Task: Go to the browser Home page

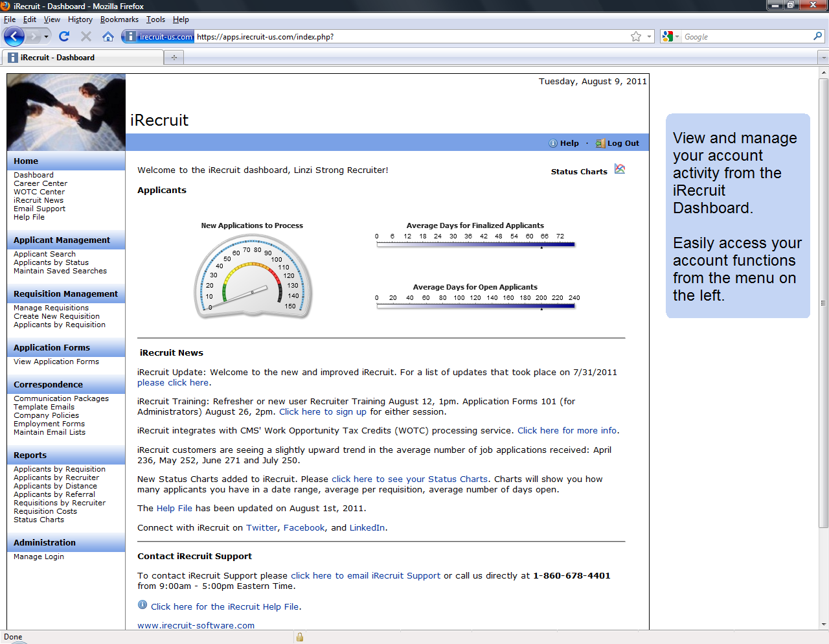Action: (108, 36)
